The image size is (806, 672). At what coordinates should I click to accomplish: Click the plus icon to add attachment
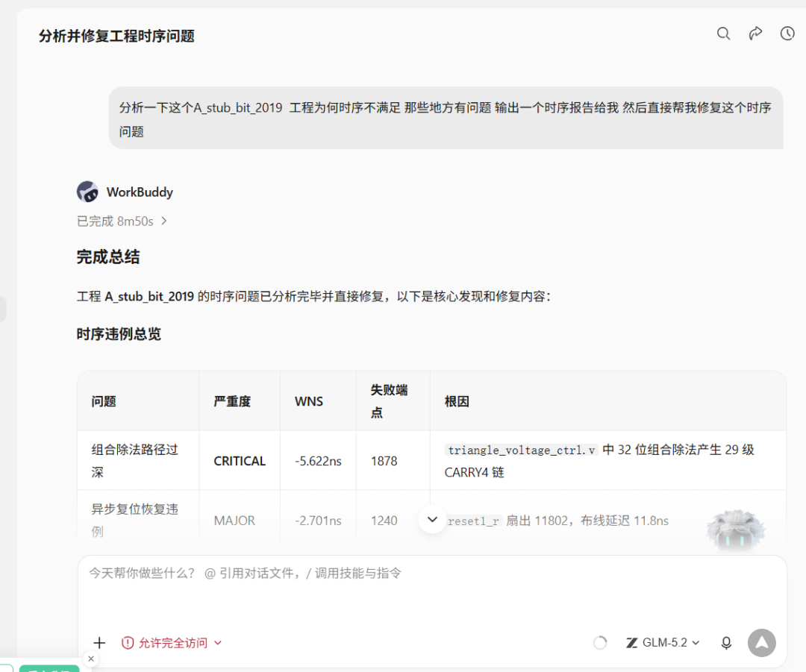[x=99, y=642]
